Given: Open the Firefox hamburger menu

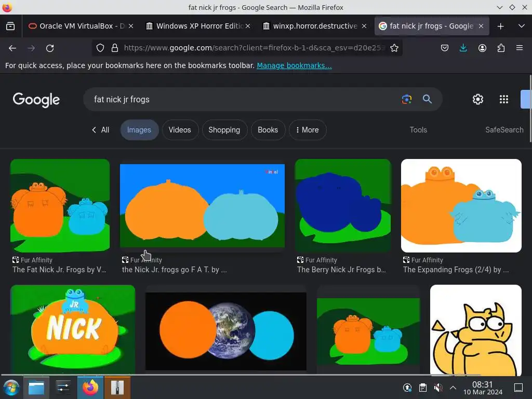Looking at the screenshot, I should 520,48.
